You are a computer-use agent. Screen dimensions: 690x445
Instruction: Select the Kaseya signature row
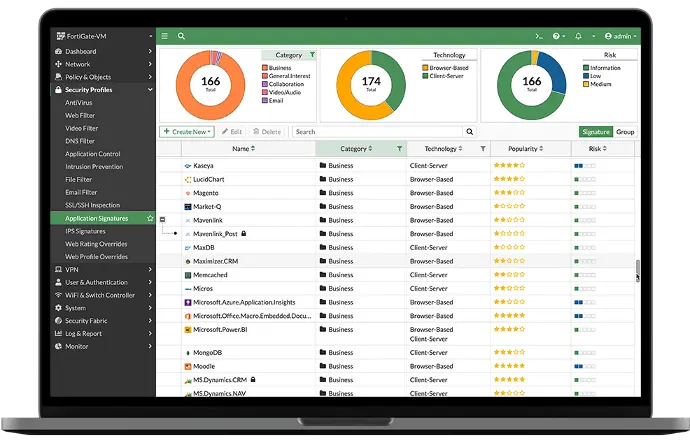396,165
